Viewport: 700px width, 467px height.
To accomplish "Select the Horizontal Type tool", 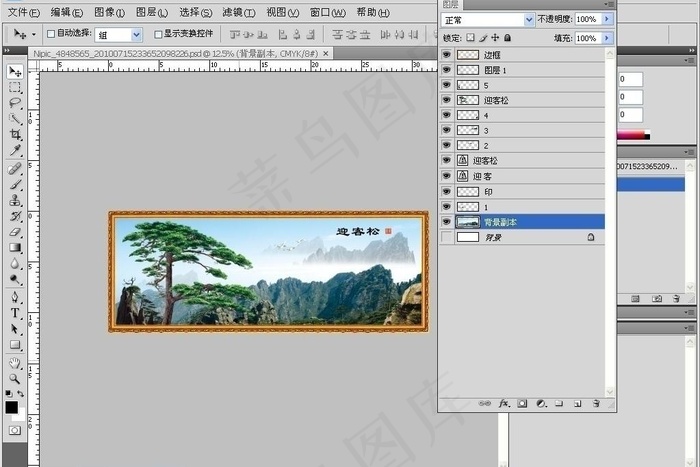I will [15, 313].
